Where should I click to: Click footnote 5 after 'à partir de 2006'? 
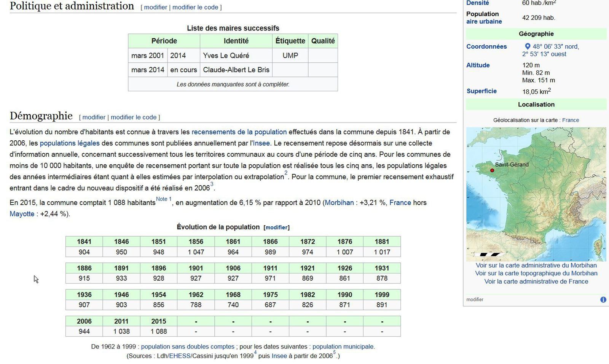334,353
